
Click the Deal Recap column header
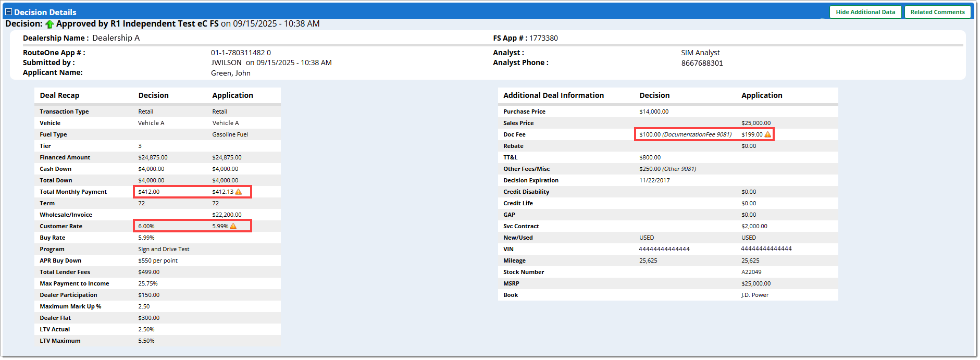(59, 95)
